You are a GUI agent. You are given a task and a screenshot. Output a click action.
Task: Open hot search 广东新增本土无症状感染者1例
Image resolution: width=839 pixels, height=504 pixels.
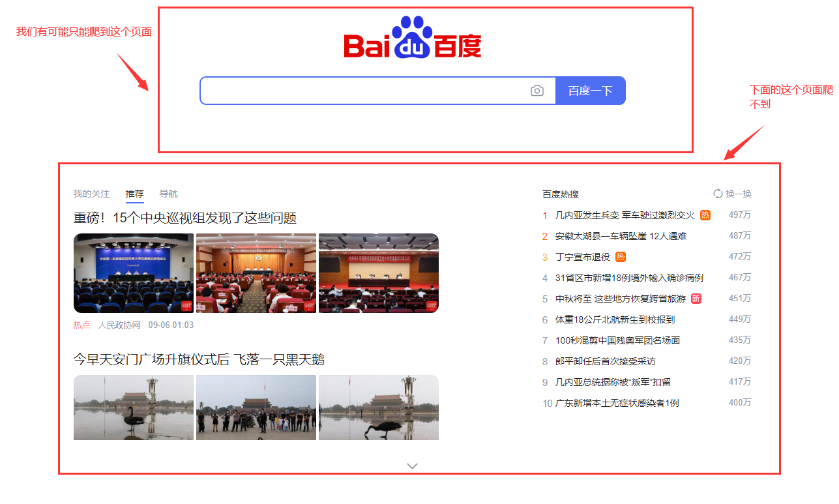tap(617, 403)
